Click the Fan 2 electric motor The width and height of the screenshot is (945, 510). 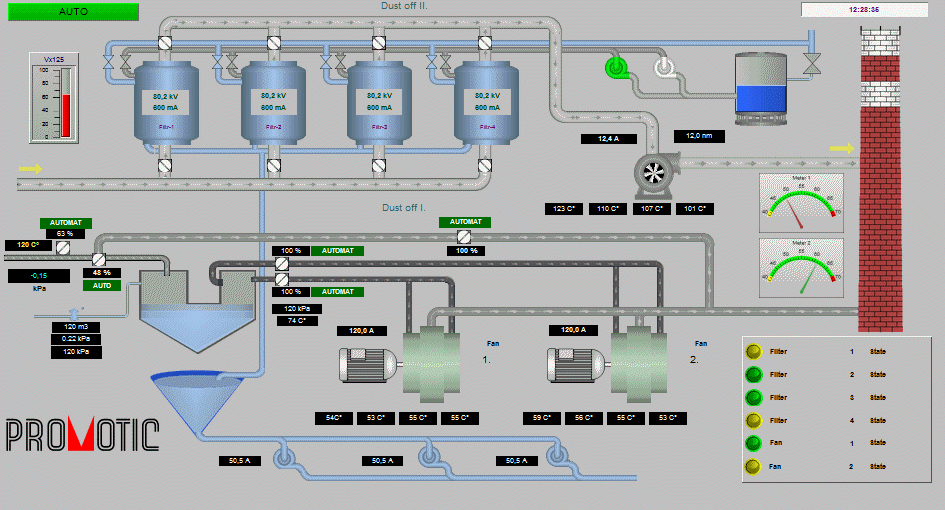(x=578, y=366)
